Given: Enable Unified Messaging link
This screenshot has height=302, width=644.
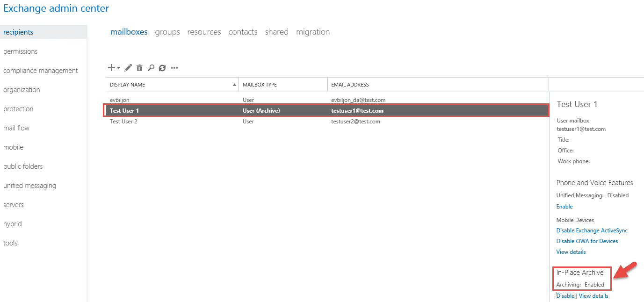Looking at the screenshot, I should click(x=564, y=207).
